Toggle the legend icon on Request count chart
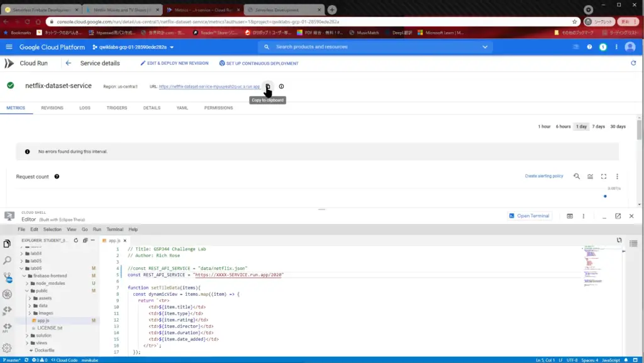644x363 pixels. pos(590,176)
